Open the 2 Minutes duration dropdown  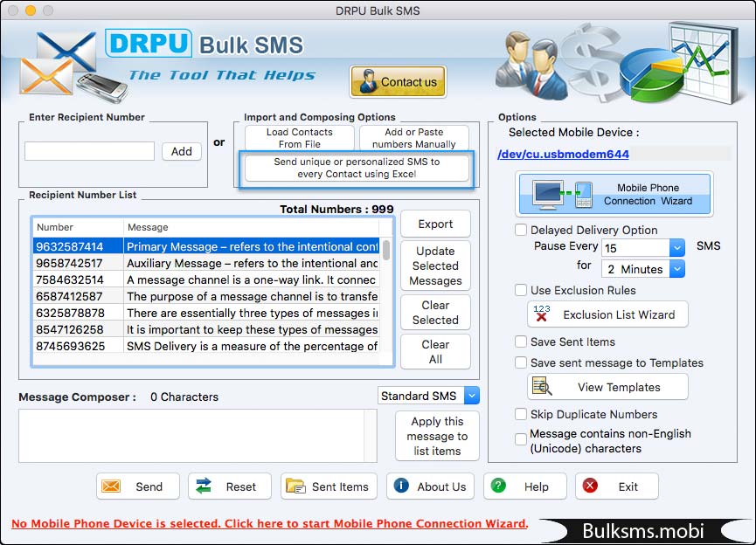click(677, 268)
